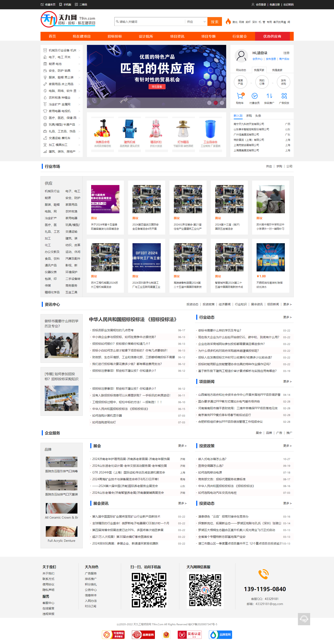Screen dimensions: 334x644
Task: Open 二维码 QR code icon link
Action: click(x=76, y=4)
